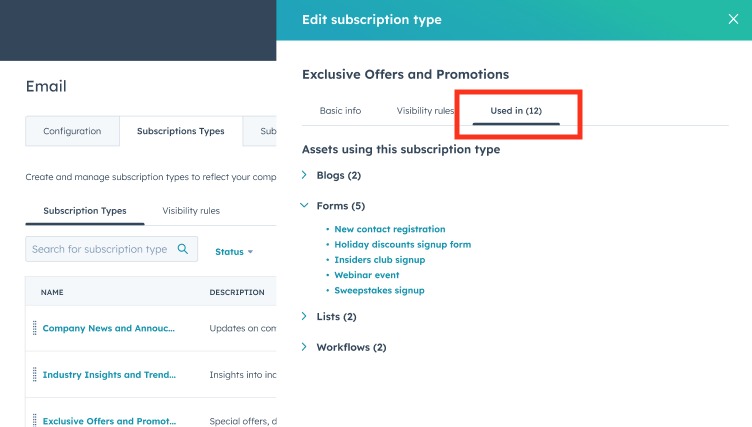Switch to left Visibility rules tab

pos(191,211)
